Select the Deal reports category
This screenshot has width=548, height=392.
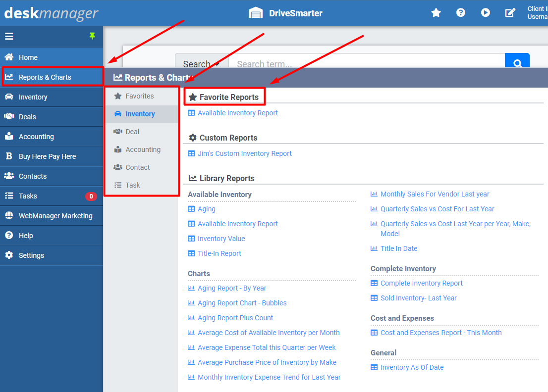tap(142, 132)
